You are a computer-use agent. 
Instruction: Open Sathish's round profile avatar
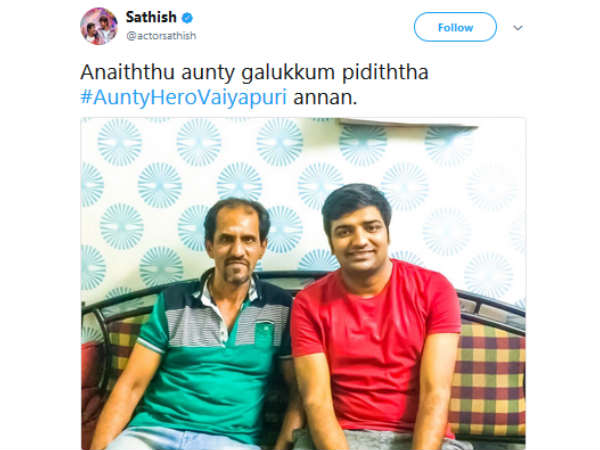click(99, 26)
